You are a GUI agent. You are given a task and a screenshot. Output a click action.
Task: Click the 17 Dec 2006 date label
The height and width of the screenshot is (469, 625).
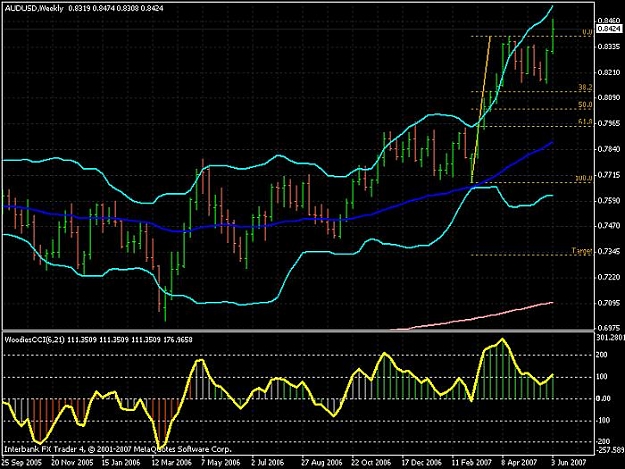click(421, 463)
